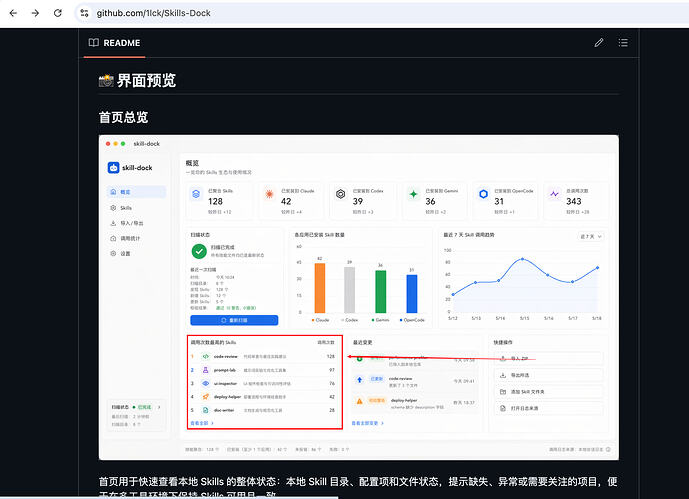Image resolution: width=689 pixels, height=499 pixels.
Task: Click the code-review row's green code icon
Action: pos(205,357)
